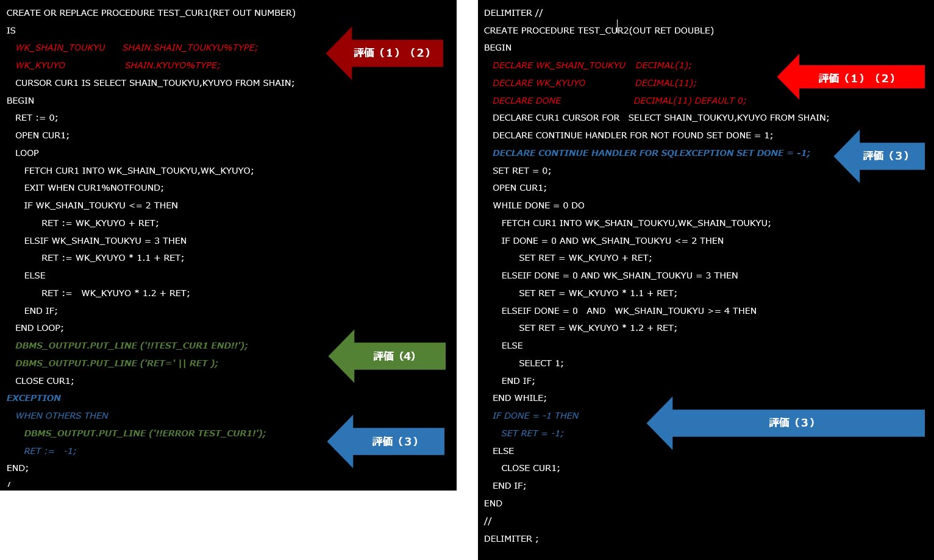The height and width of the screenshot is (560, 934).
Task: Select the blue 'IF DONE = -1 THEN' line
Action: pos(535,416)
